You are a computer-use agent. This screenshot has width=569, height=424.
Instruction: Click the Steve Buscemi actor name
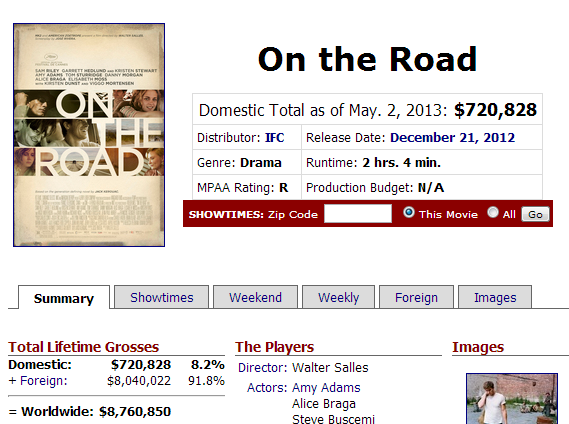(x=333, y=419)
